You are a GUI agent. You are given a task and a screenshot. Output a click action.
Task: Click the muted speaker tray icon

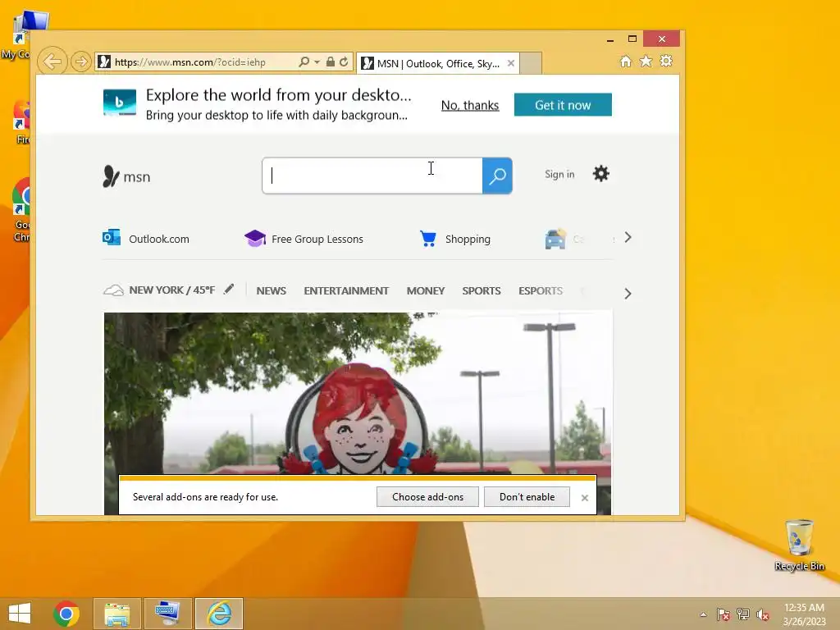pos(763,614)
